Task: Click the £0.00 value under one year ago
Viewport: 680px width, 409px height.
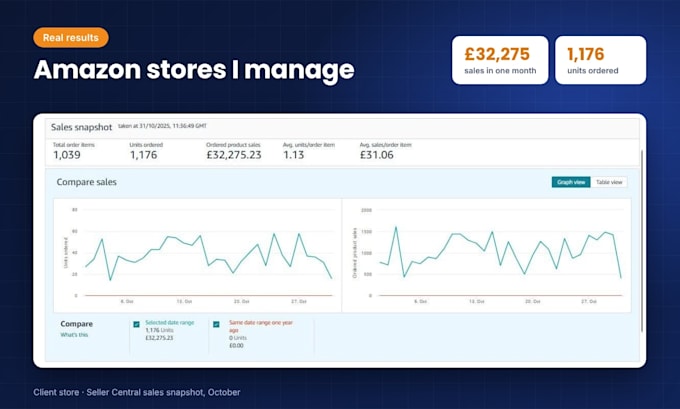Action: 236,346
